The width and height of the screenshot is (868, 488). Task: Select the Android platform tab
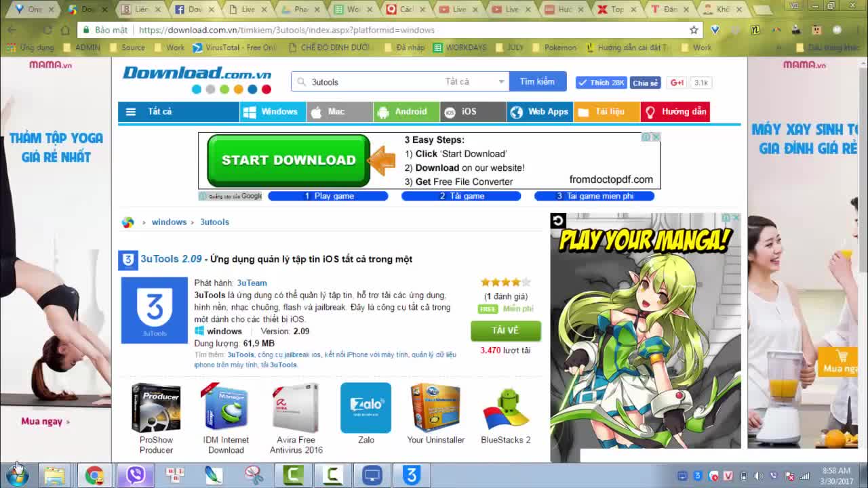pyautogui.click(x=406, y=112)
